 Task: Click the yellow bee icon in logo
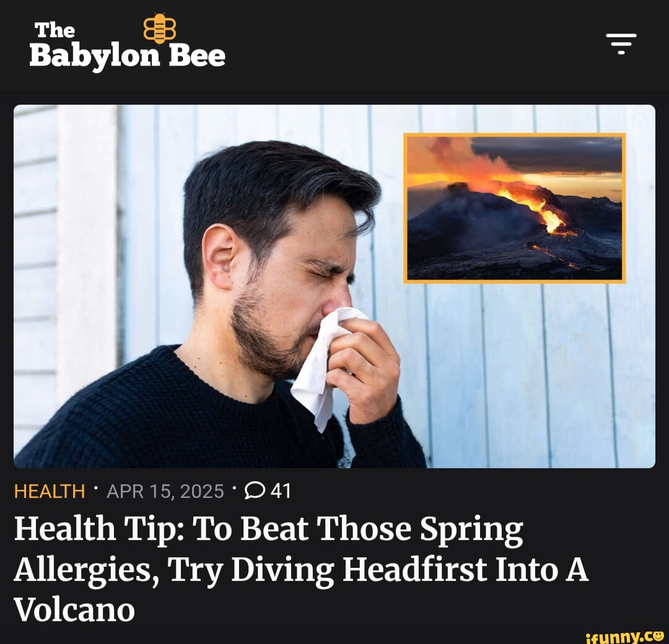tap(159, 28)
